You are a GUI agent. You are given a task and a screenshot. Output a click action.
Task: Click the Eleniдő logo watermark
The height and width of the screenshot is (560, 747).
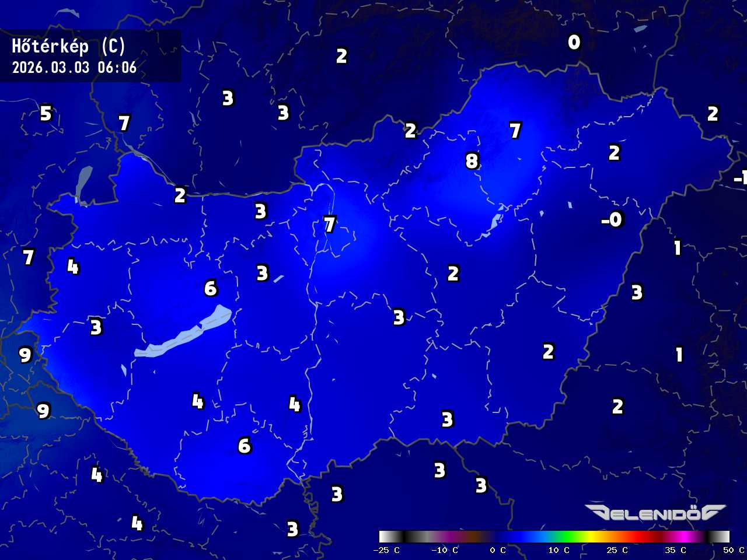[x=656, y=513]
